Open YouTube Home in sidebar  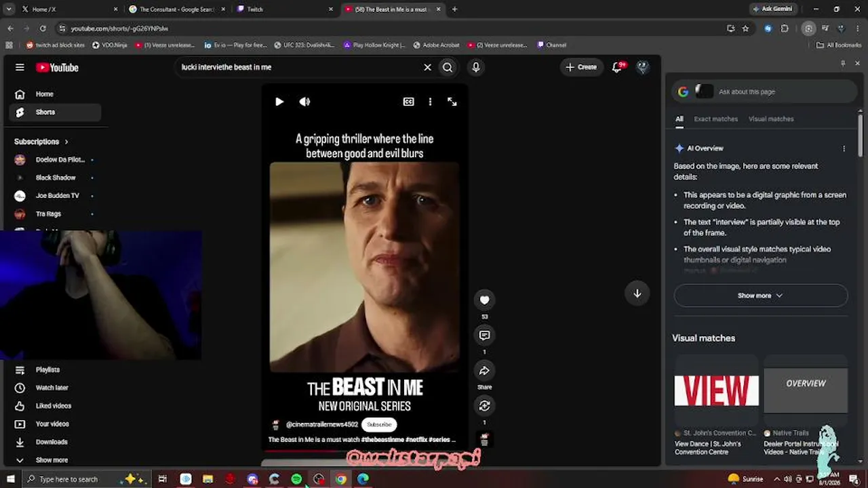click(54, 94)
